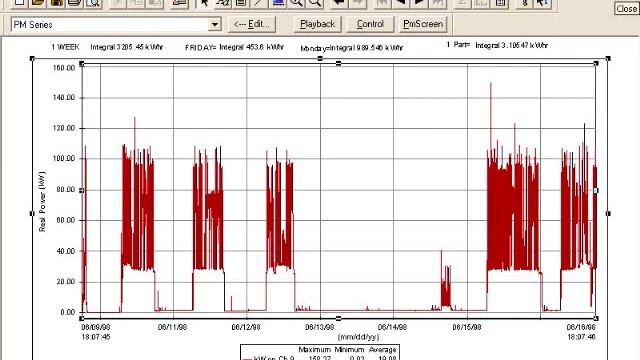The height and width of the screenshot is (360, 640).
Task: Click the left-pointing black arrow icon
Action: coord(338,3)
